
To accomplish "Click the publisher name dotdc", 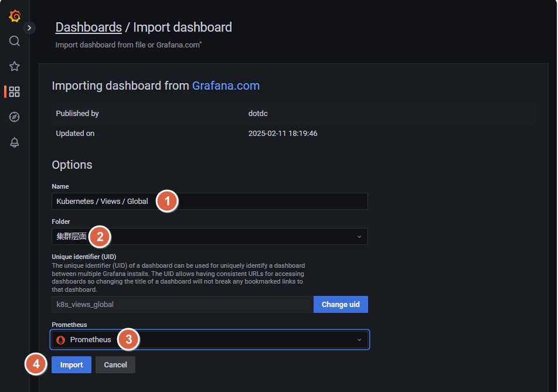I will pyautogui.click(x=258, y=114).
